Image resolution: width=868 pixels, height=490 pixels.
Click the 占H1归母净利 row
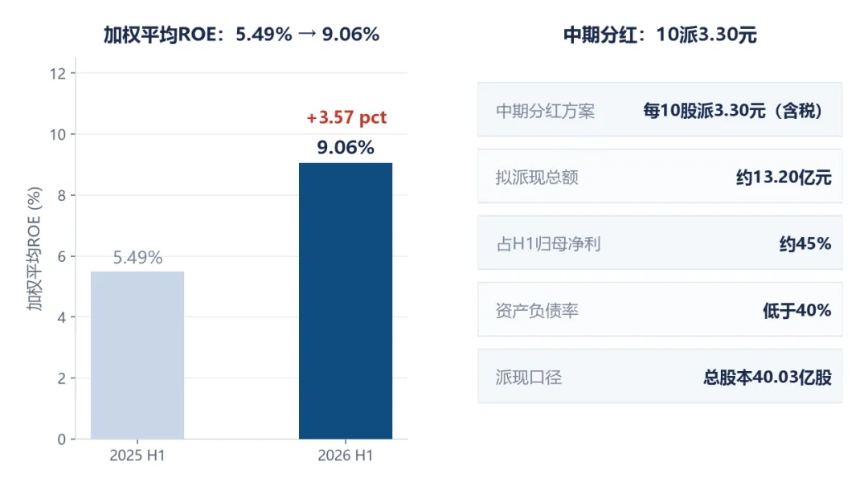660,243
